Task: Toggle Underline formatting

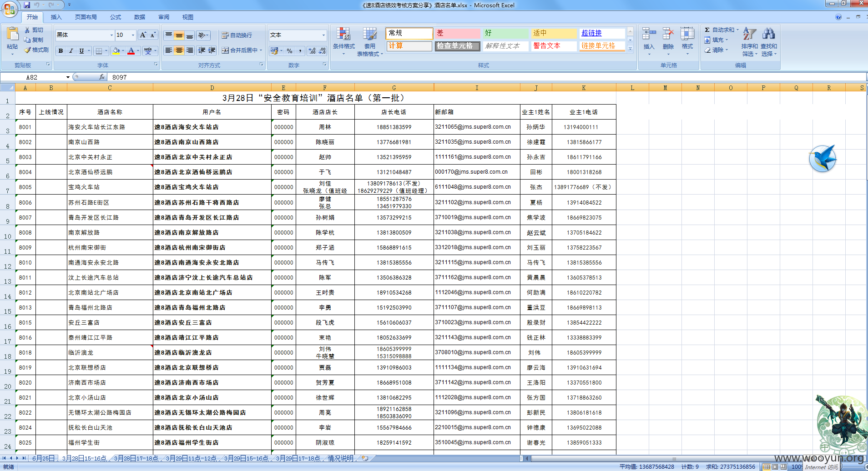Action: [81, 51]
